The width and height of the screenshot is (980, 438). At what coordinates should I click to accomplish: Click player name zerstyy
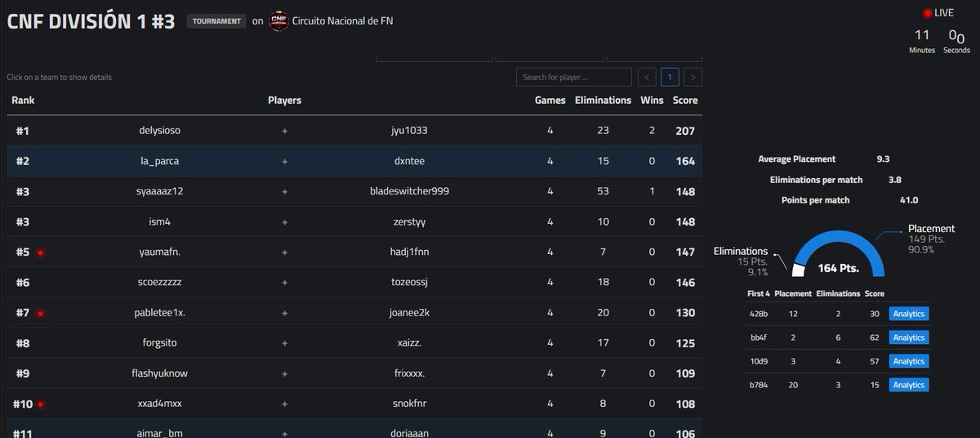coord(409,221)
